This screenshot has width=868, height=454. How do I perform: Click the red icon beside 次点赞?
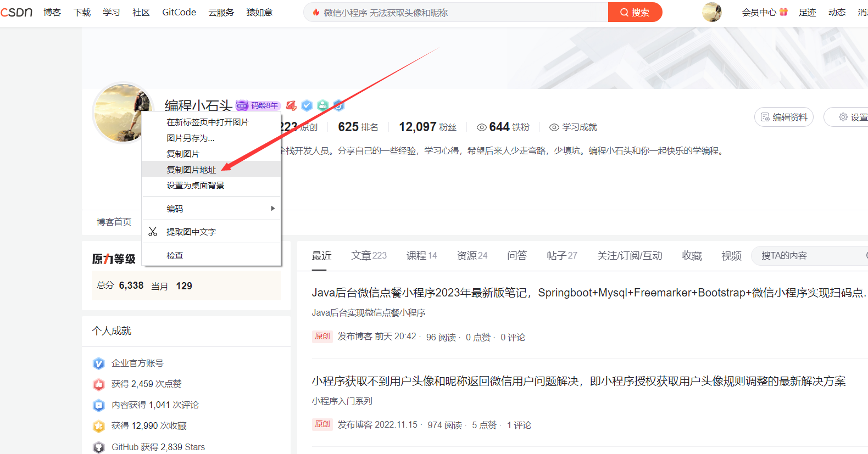(x=99, y=384)
